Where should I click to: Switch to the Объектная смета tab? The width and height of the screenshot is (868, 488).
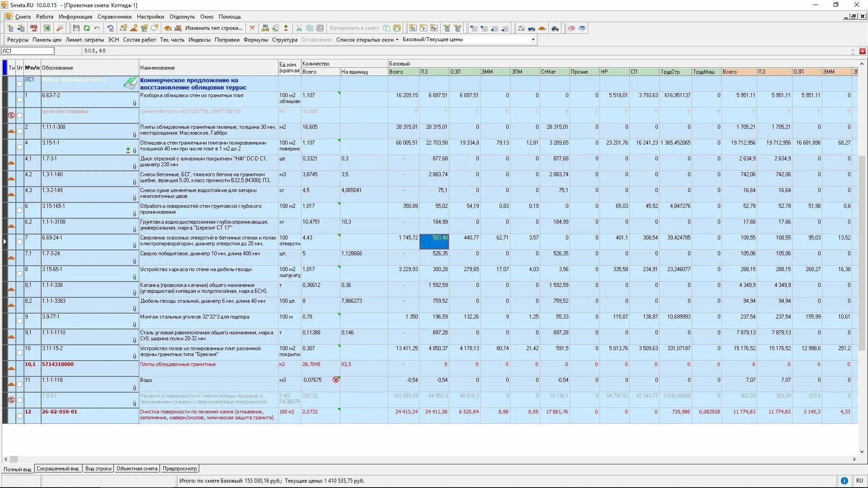(137, 469)
